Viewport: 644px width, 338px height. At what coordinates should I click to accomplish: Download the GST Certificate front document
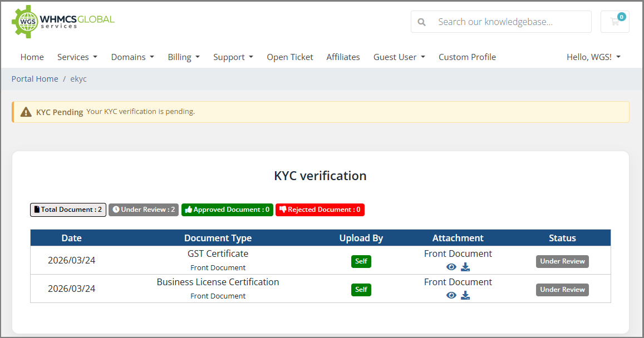click(x=465, y=267)
